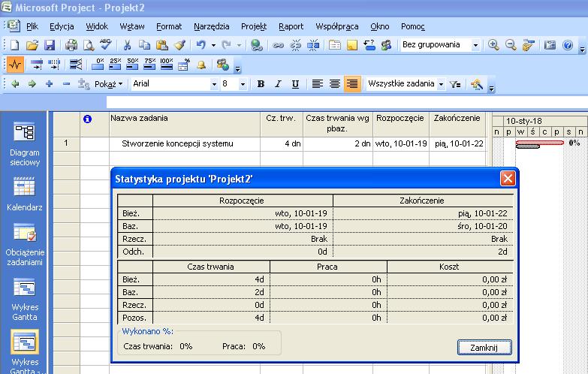Screen dimensions: 588x374
Task: Undo the last action
Action: (x=201, y=45)
